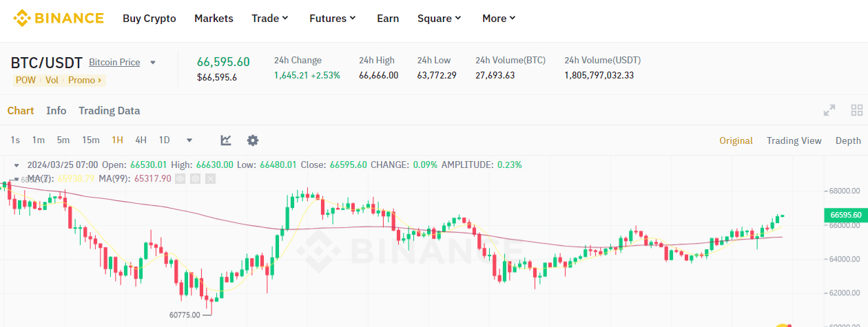
Task: Click the Bitcoin Price link
Action: (114, 63)
